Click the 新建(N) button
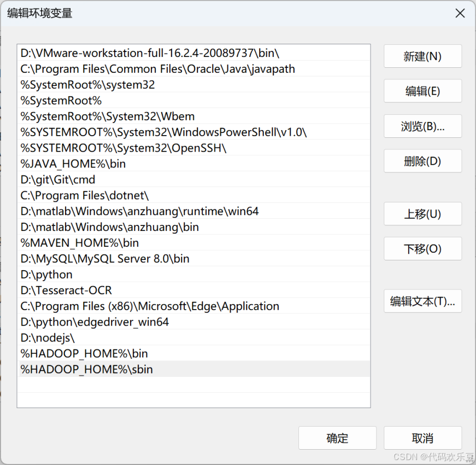 coord(422,56)
